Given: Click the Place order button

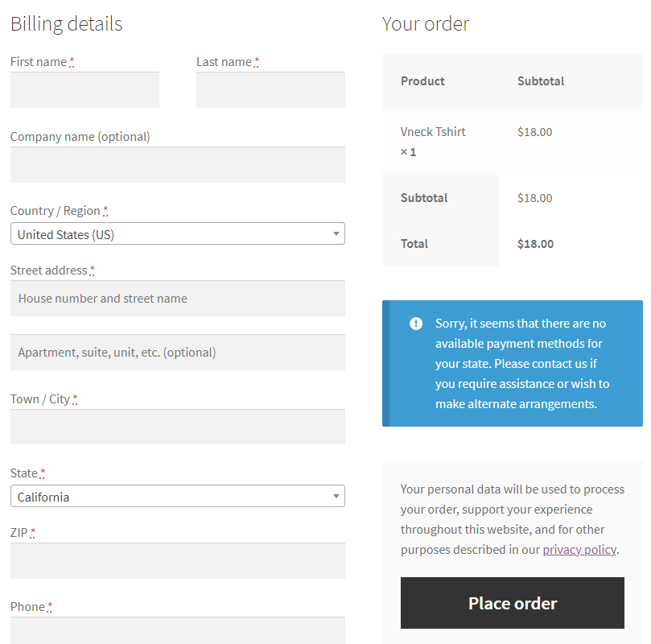Looking at the screenshot, I should click(512, 602).
